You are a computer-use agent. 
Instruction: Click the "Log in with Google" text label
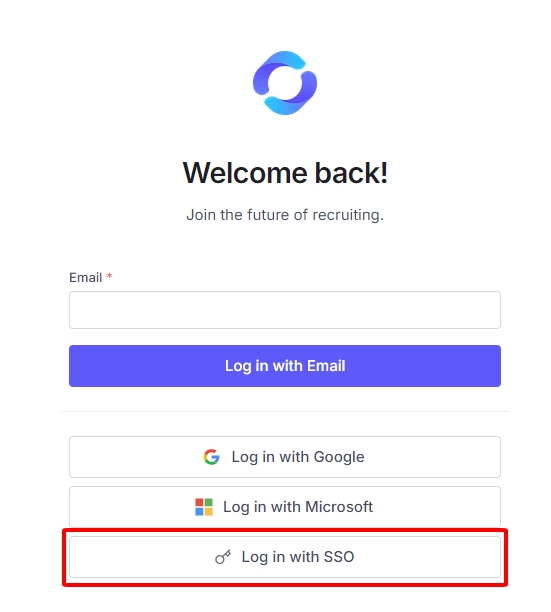[x=298, y=457]
